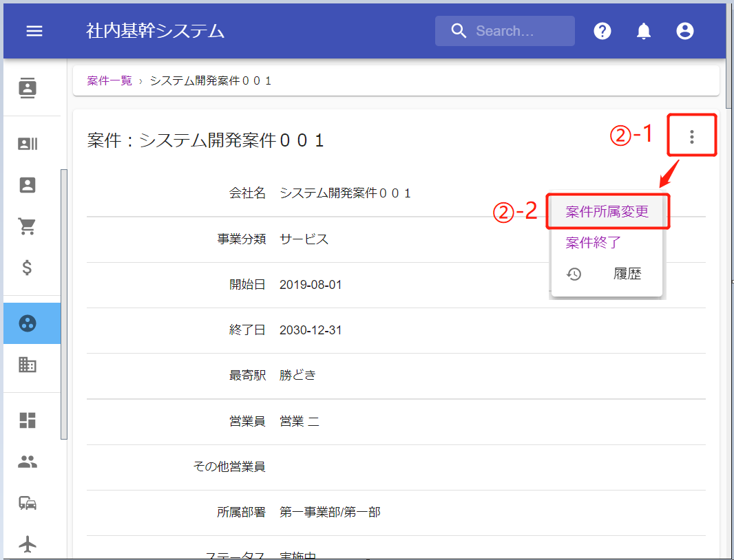
Task: Open the dollar sign sidebar icon
Action: coord(28,268)
